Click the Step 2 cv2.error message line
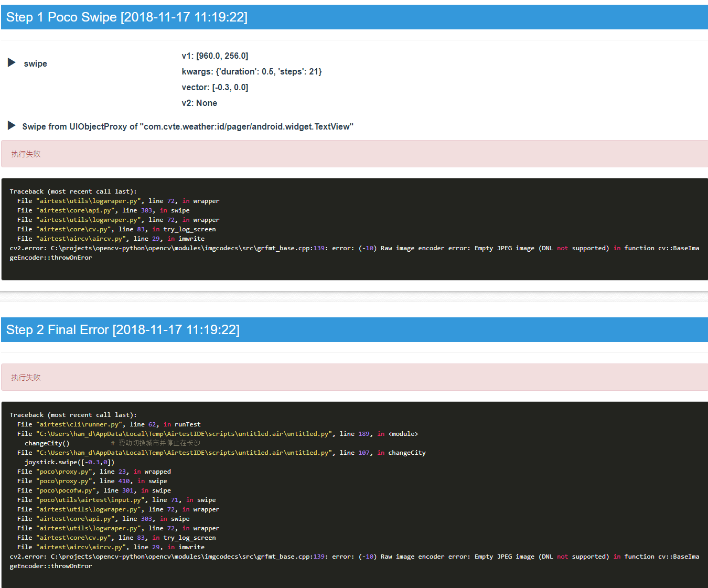The height and width of the screenshot is (588, 708). [355, 561]
